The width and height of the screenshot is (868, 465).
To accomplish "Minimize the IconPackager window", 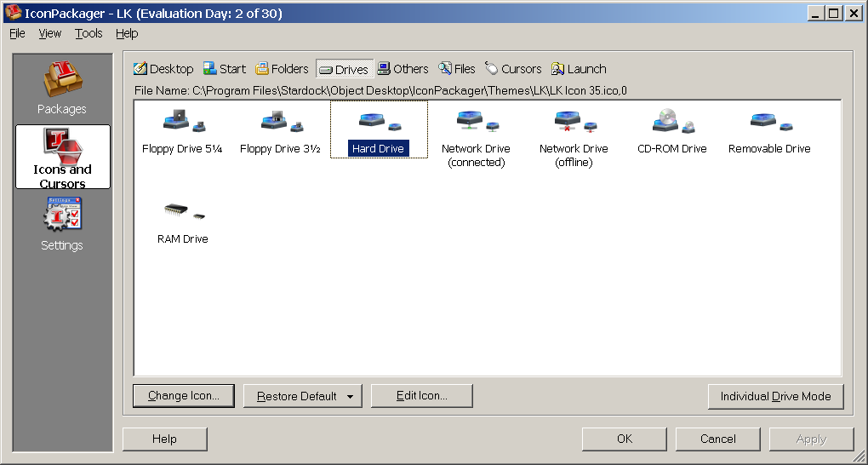I will pyautogui.click(x=814, y=14).
